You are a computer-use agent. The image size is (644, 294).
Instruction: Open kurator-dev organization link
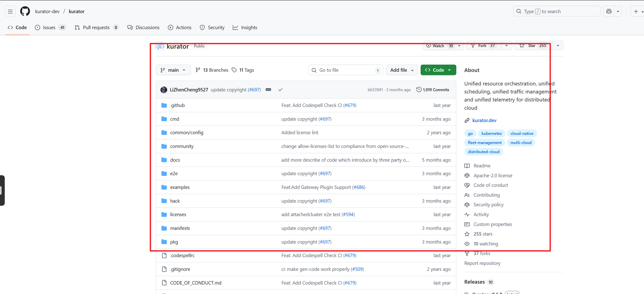coord(47,11)
